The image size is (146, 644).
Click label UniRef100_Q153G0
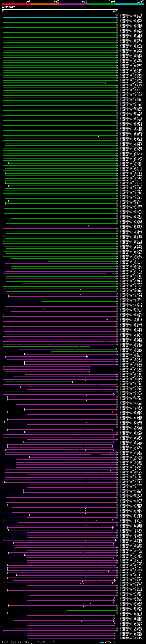point(131,120)
